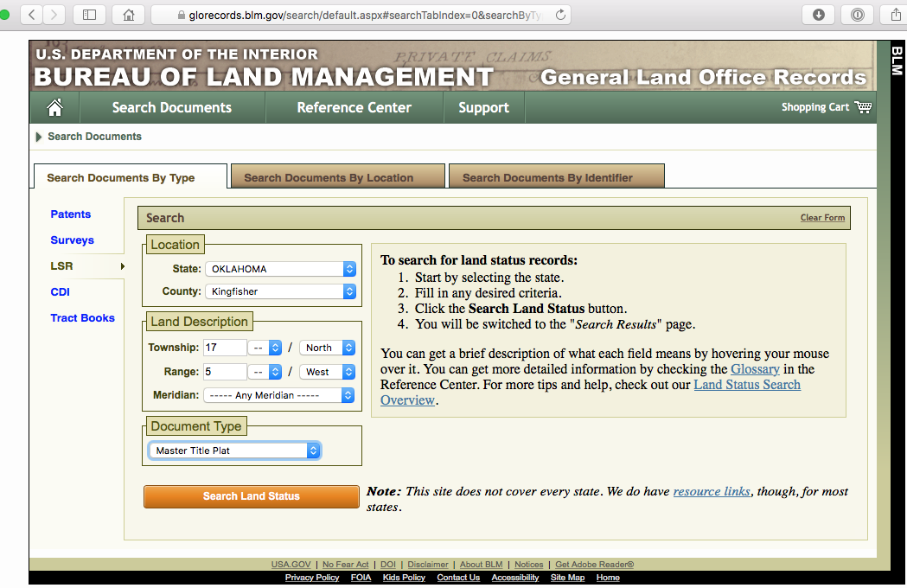907x588 pixels.
Task: Select LSR in the side list
Action: tap(61, 266)
